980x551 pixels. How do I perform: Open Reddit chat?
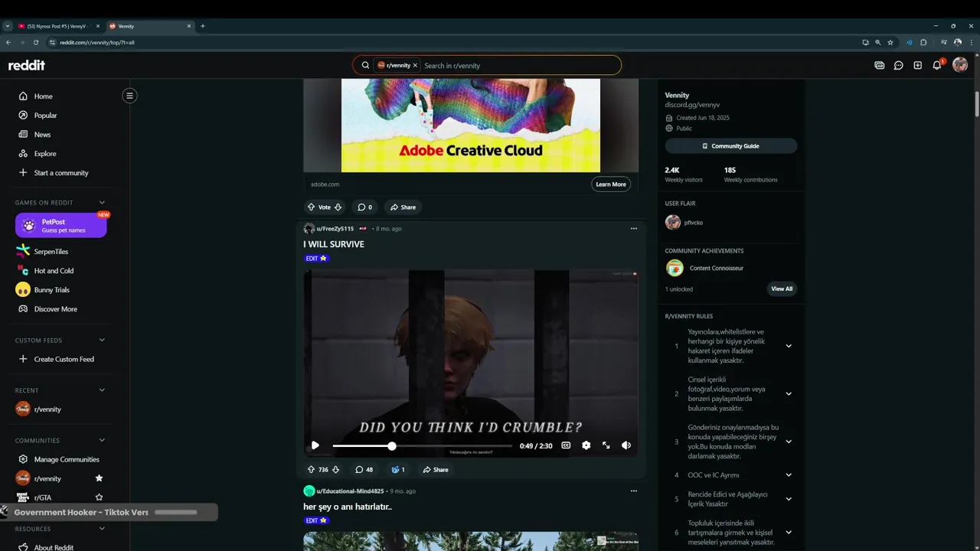click(x=898, y=65)
